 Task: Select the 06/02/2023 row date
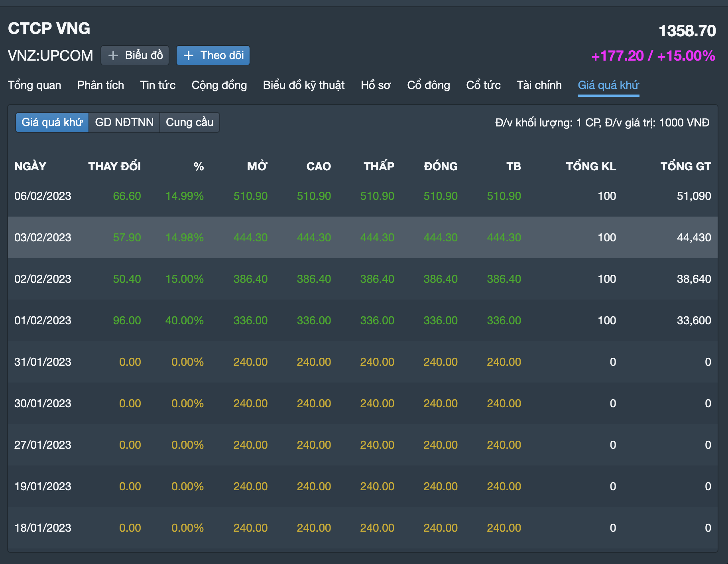43,196
